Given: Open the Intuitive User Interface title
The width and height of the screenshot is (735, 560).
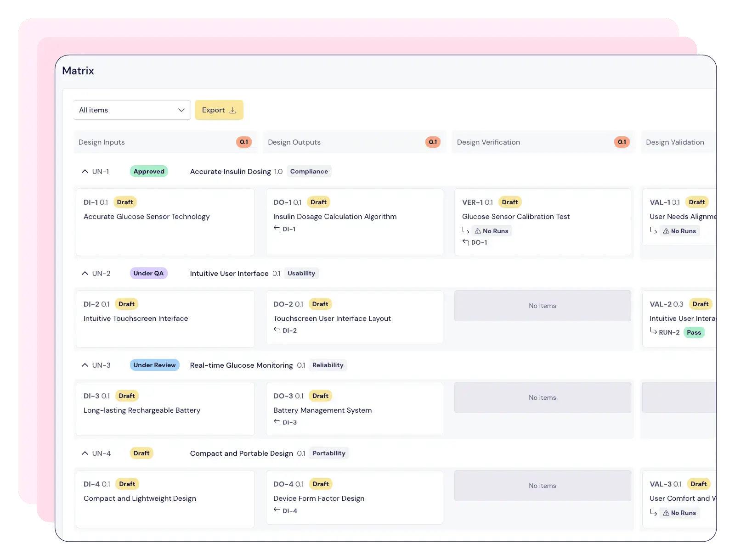Looking at the screenshot, I should point(229,273).
